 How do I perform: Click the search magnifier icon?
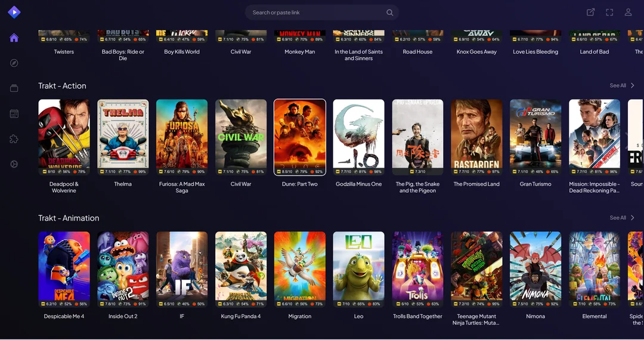[389, 13]
